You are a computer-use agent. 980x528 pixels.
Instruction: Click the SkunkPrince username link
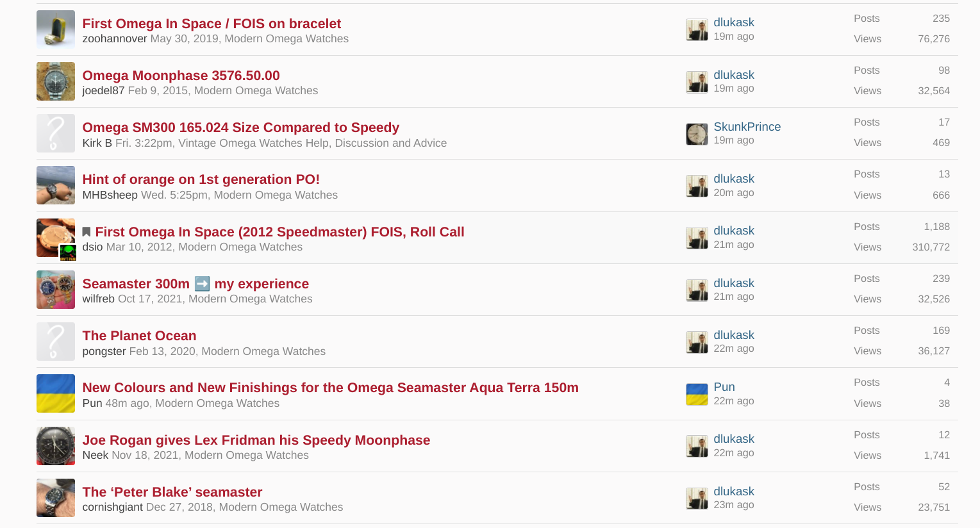747,127
